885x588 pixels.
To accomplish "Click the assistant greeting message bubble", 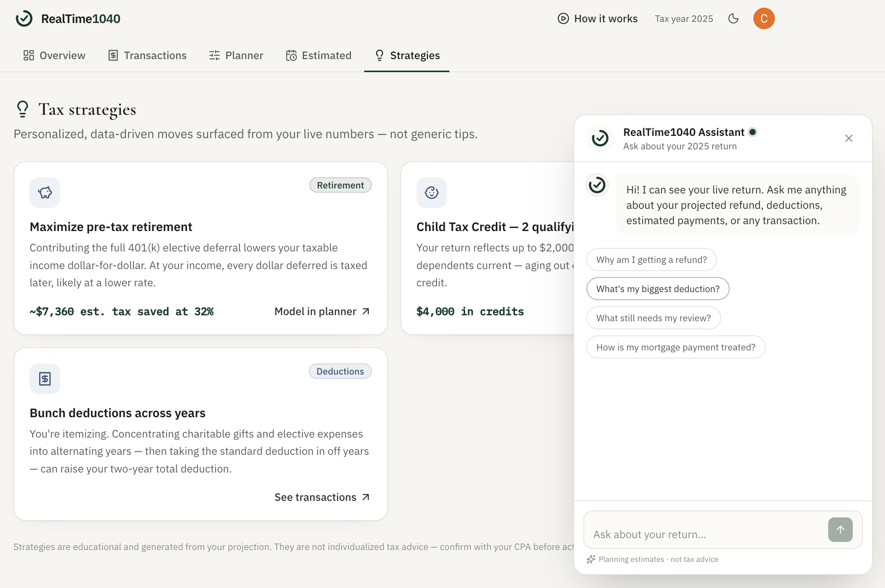I will coord(737,205).
